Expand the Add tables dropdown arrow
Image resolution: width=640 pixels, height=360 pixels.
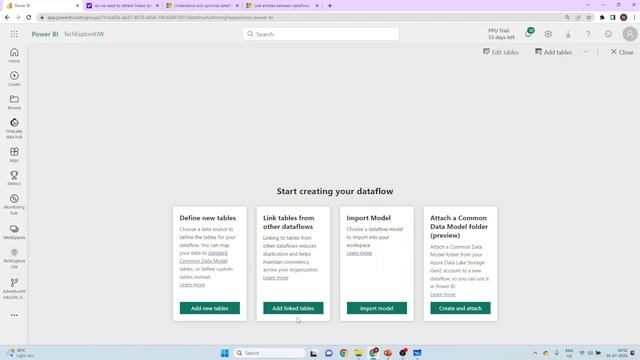586,52
